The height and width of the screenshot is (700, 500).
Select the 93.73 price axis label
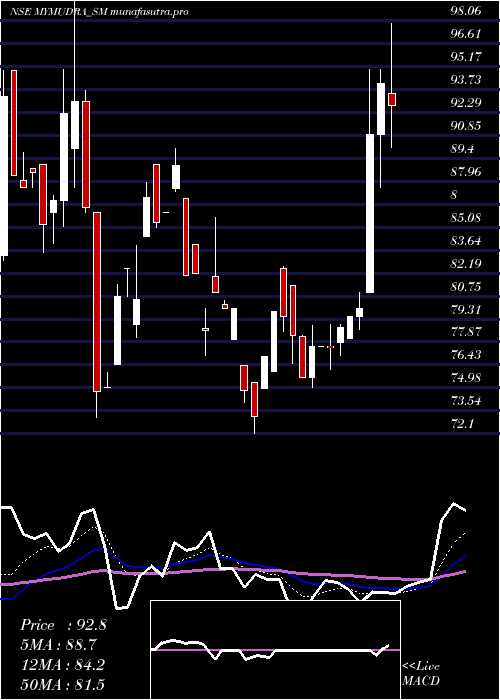pyautogui.click(x=466, y=80)
